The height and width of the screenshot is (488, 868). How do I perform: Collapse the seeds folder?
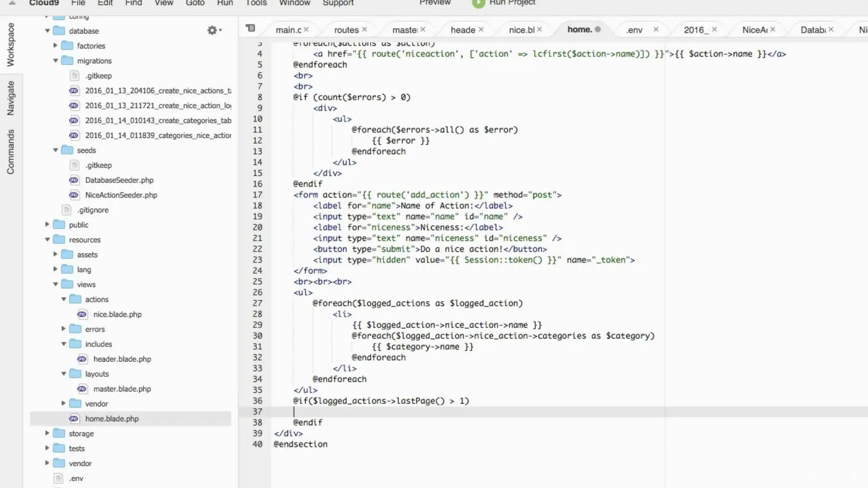55,150
